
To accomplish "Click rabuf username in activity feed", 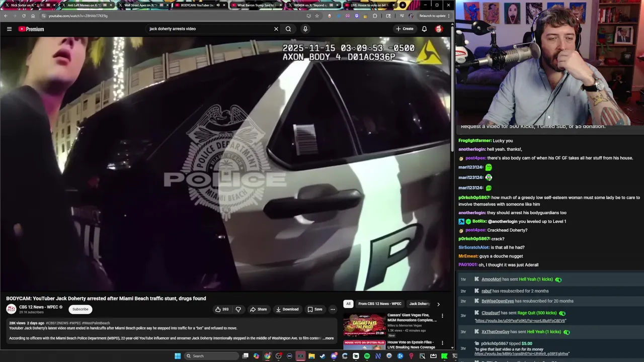I will click(x=486, y=291).
